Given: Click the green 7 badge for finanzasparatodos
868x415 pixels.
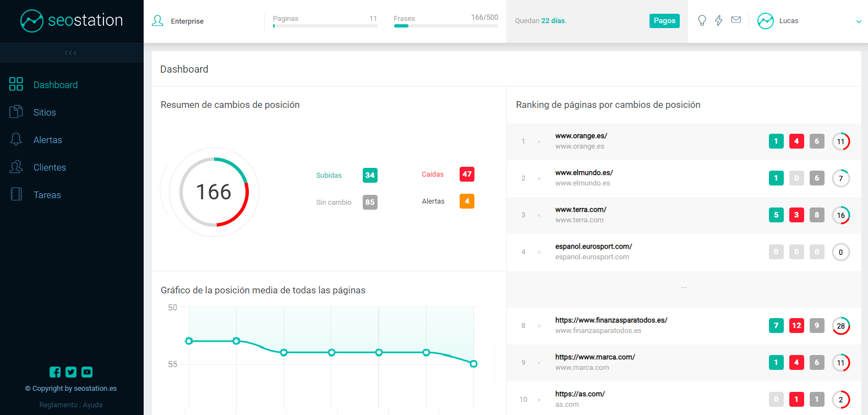Looking at the screenshot, I should pyautogui.click(x=776, y=326).
